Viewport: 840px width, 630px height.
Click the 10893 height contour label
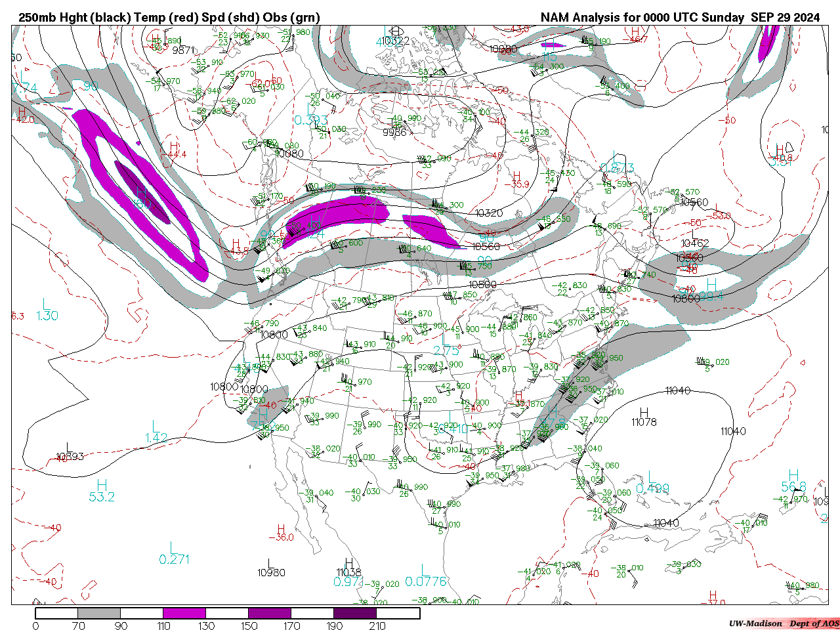pos(70,457)
